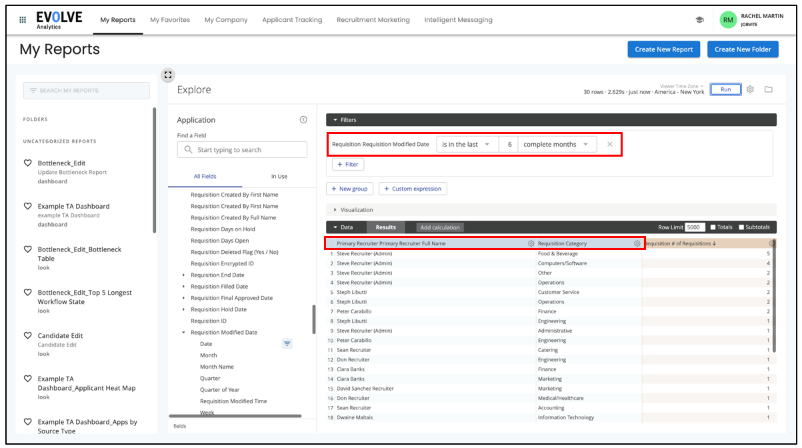Click the filter icon on the Date field
The image size is (802, 448).
pos(287,344)
